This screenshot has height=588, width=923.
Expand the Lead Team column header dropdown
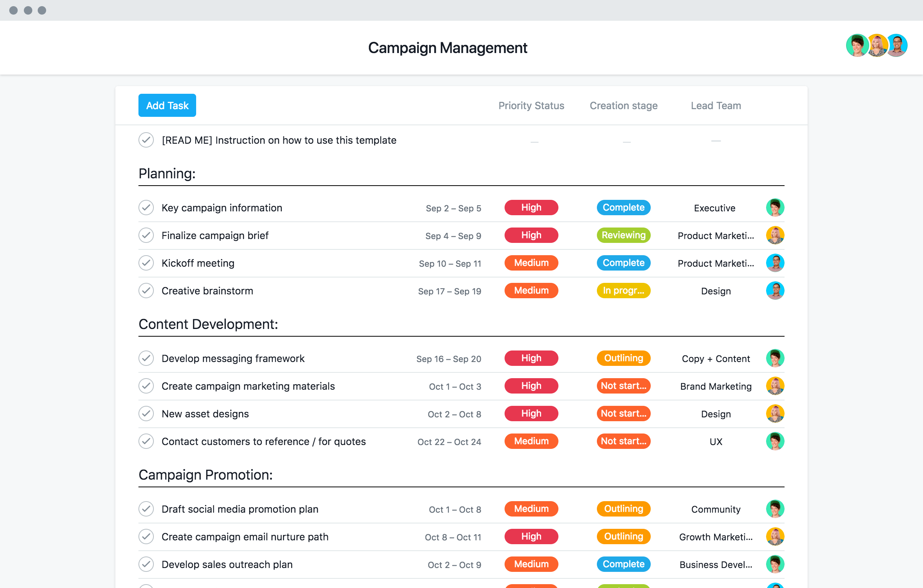[715, 105]
